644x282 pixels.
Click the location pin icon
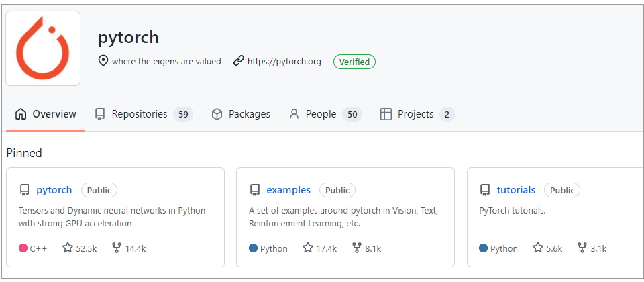pyautogui.click(x=103, y=61)
